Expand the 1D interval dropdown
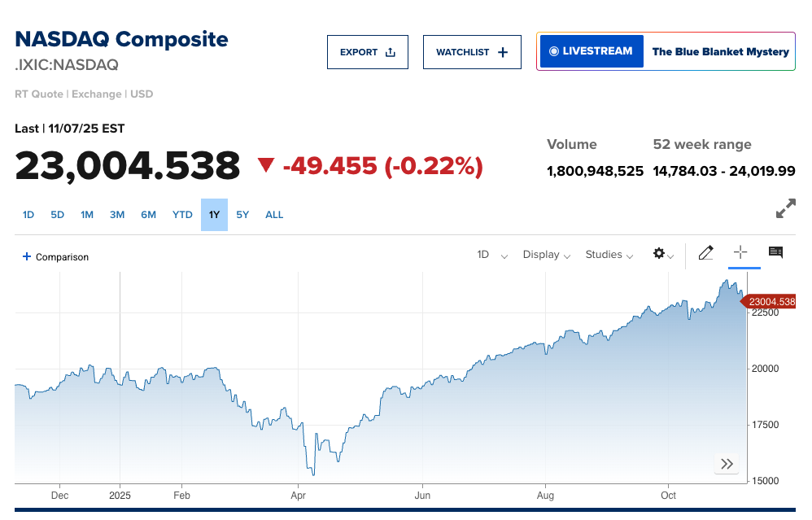812x520 pixels. pyautogui.click(x=492, y=255)
